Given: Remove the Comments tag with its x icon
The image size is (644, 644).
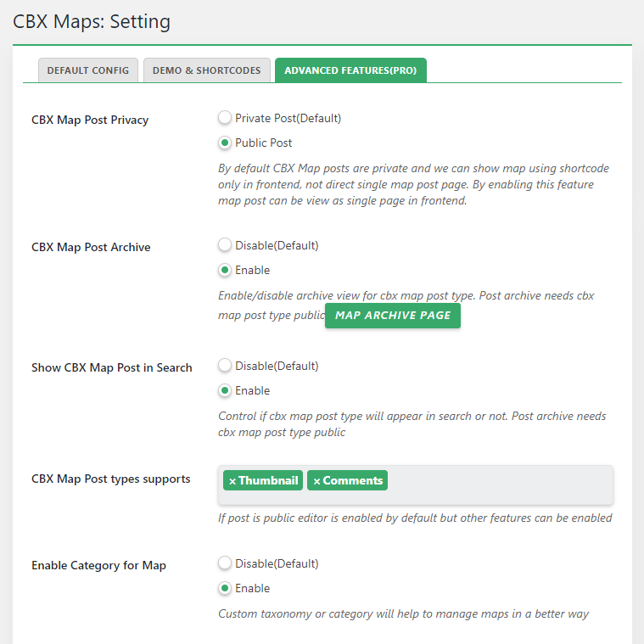Looking at the screenshot, I should (316, 481).
